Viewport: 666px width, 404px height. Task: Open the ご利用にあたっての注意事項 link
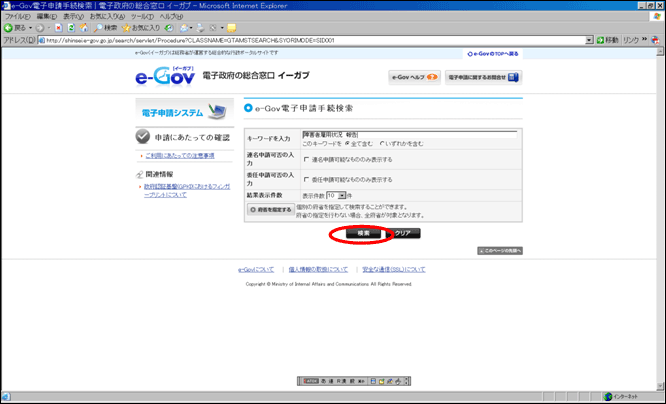pyautogui.click(x=181, y=156)
